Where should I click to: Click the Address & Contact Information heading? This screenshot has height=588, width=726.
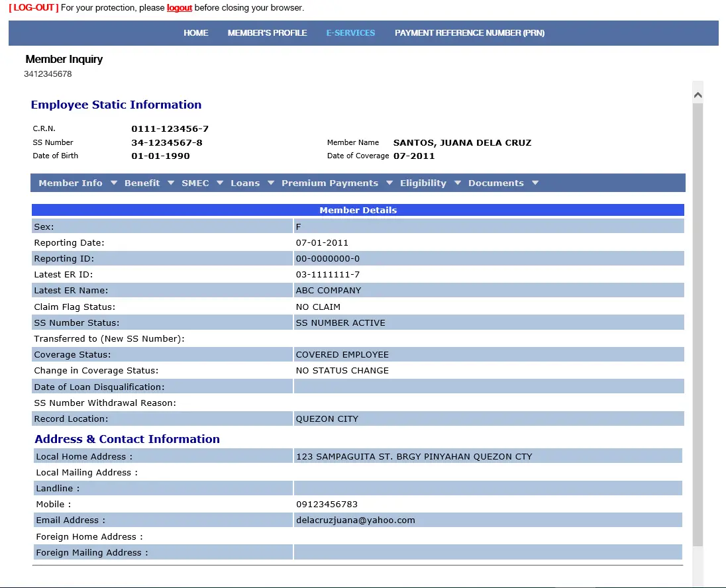127,439
